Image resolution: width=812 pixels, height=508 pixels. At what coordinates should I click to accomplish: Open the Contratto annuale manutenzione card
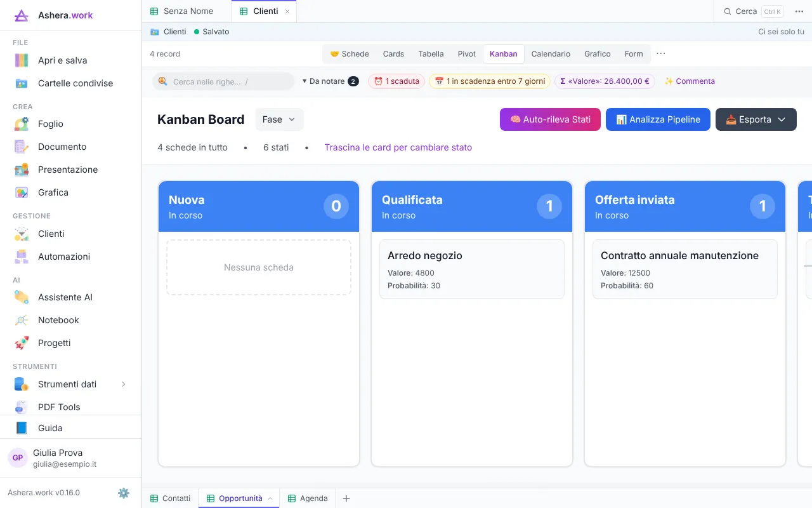[685, 269]
